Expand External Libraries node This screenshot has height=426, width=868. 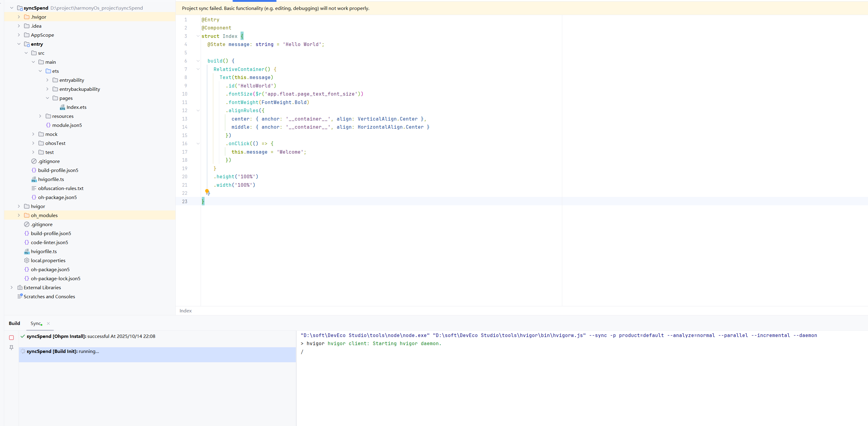pyautogui.click(x=11, y=287)
